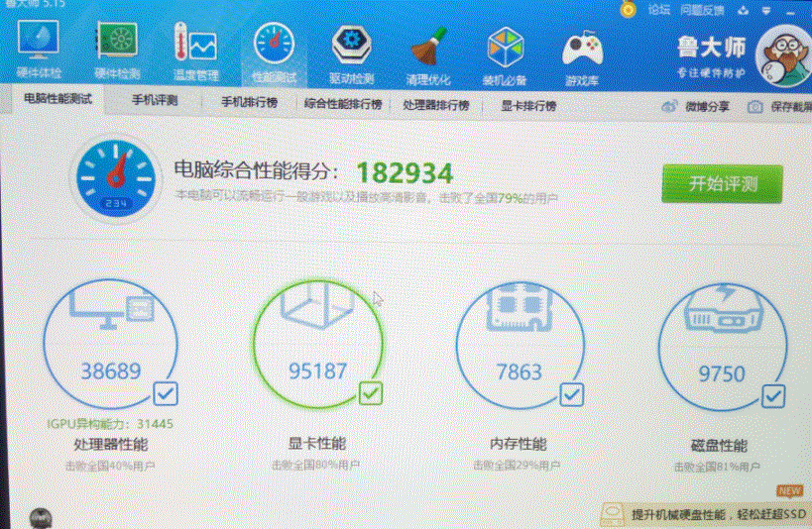This screenshot has width=812, height=529.
Task: Switch to 手机排行榜 tab
Action: [x=249, y=102]
